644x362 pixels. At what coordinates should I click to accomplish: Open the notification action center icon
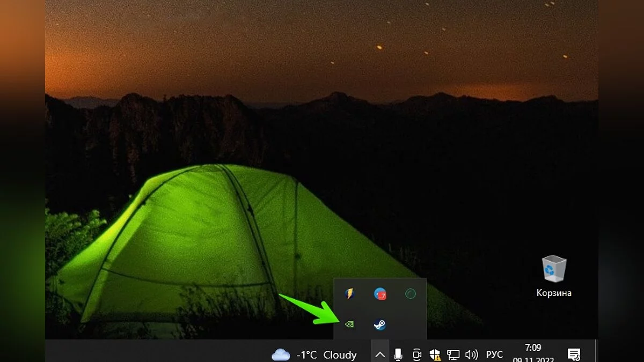[x=574, y=354]
